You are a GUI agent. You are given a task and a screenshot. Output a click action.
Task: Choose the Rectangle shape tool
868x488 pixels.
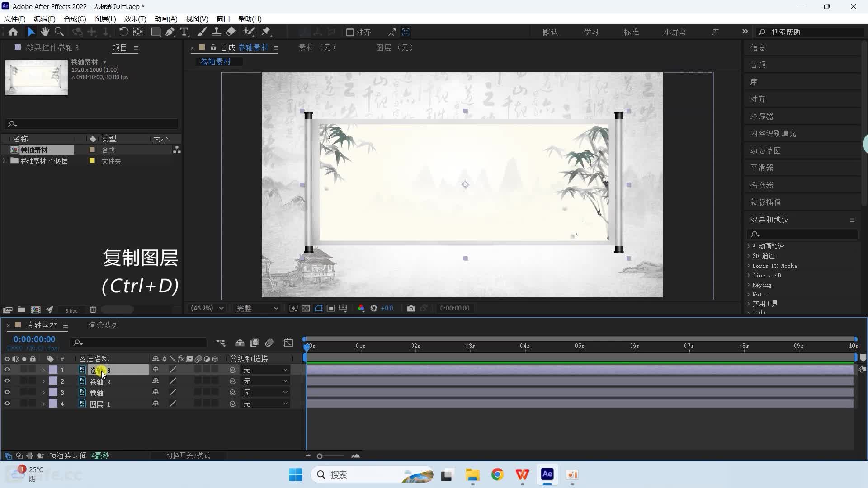[156, 32]
